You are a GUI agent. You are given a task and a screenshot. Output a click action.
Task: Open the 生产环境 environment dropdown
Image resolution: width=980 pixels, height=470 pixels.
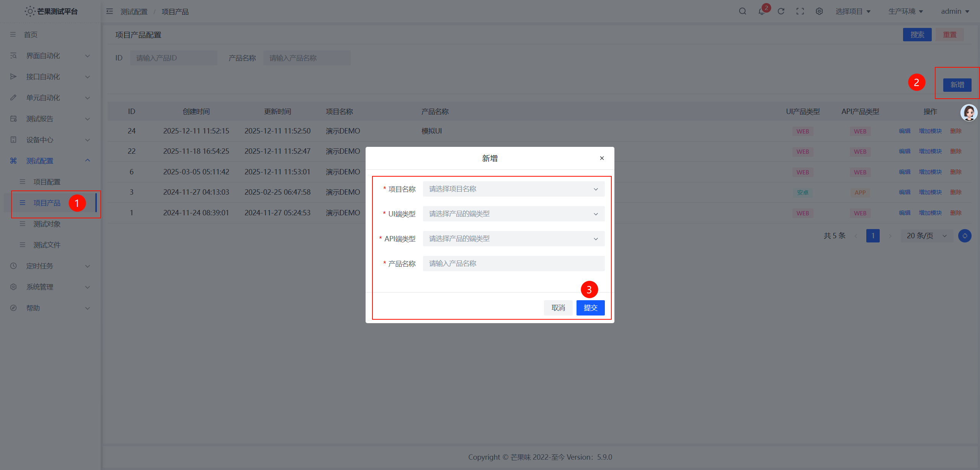click(905, 11)
